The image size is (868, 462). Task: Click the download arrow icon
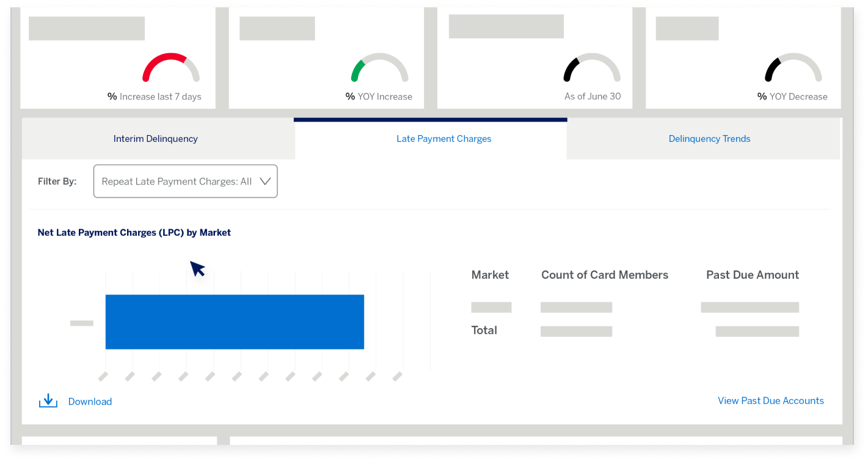point(48,401)
